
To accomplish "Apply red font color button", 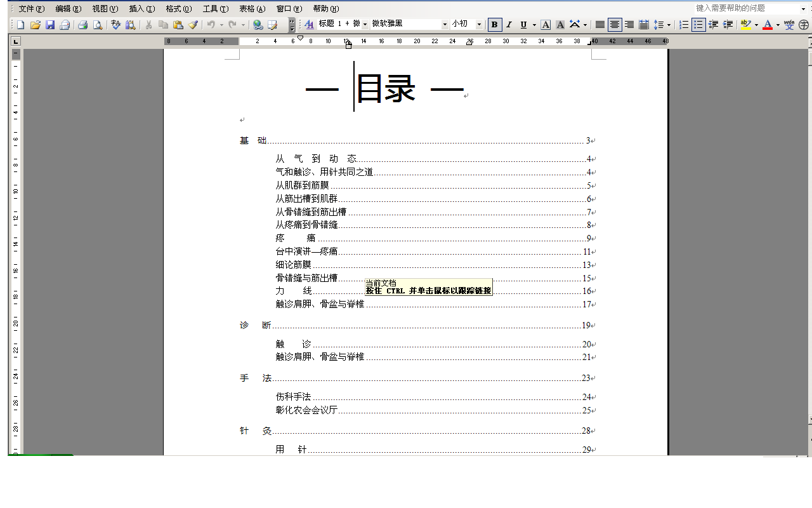I will pos(768,25).
